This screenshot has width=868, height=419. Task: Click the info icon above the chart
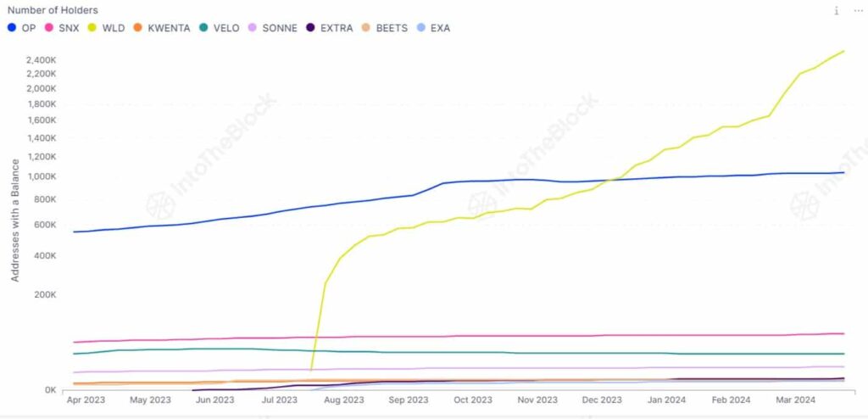tap(836, 11)
